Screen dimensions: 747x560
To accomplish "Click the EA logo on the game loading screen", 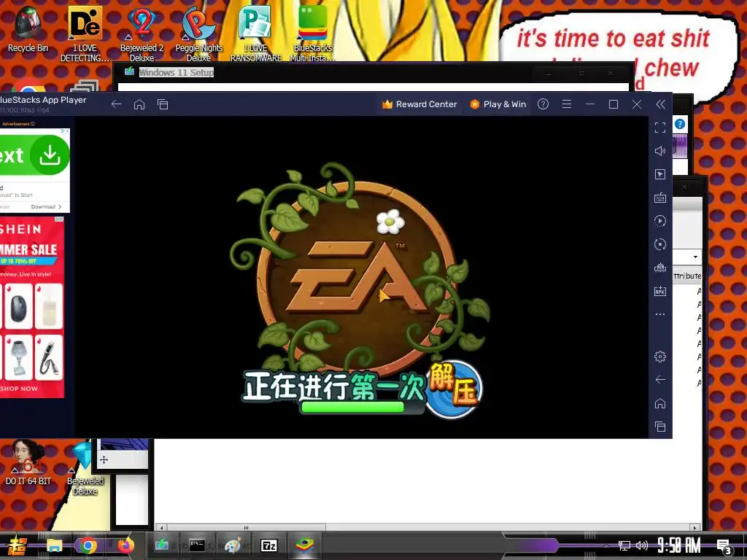I will point(355,276).
